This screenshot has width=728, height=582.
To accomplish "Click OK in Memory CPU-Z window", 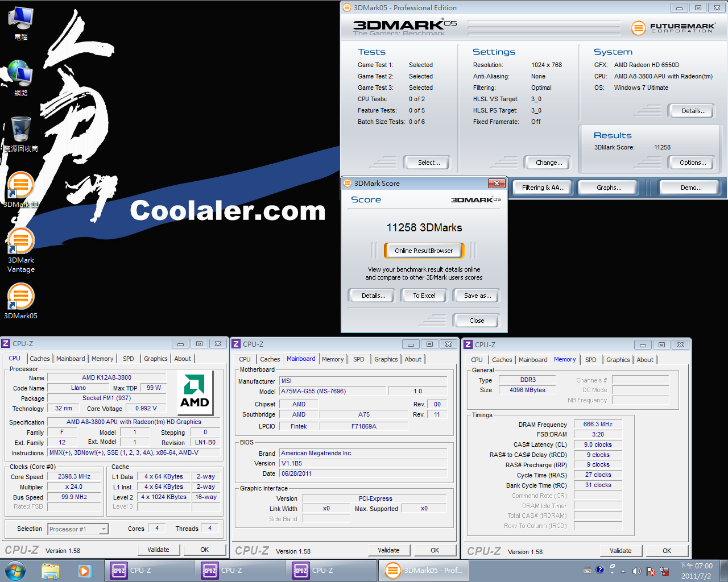I will point(667,551).
